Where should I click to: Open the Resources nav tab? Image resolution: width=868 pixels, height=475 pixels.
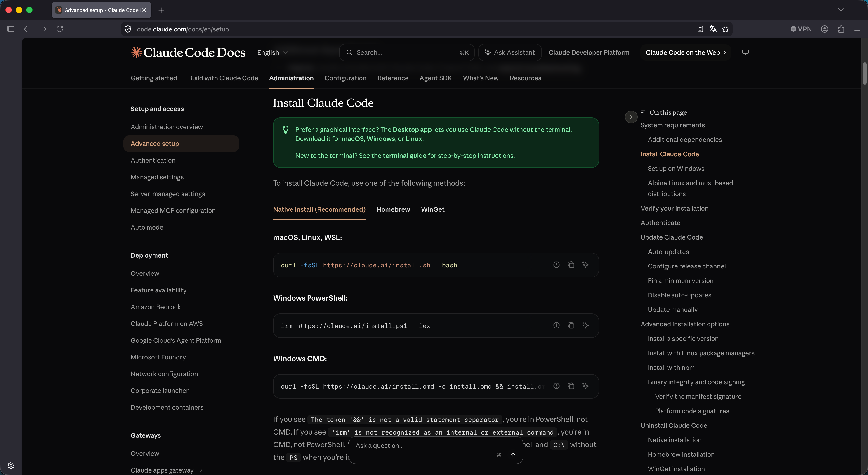click(525, 78)
